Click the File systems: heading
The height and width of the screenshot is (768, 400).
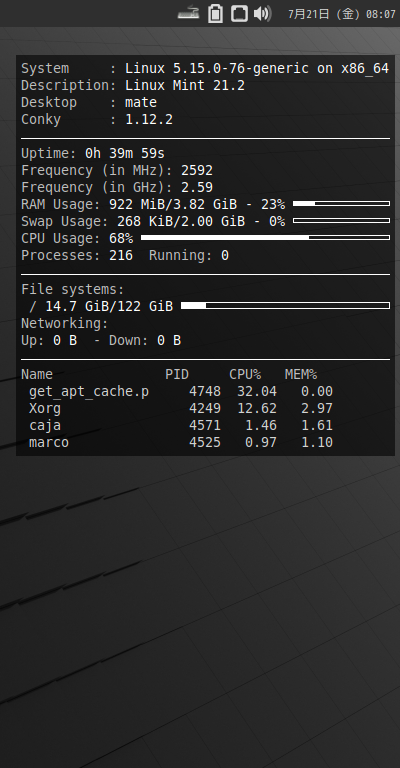point(72,289)
